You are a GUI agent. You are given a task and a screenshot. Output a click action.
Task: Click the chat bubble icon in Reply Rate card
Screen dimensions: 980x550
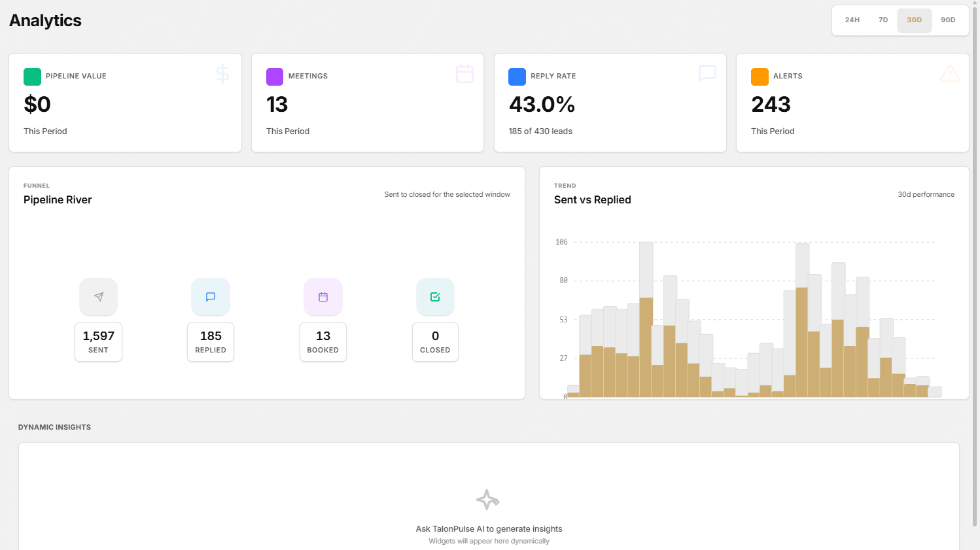tap(707, 73)
